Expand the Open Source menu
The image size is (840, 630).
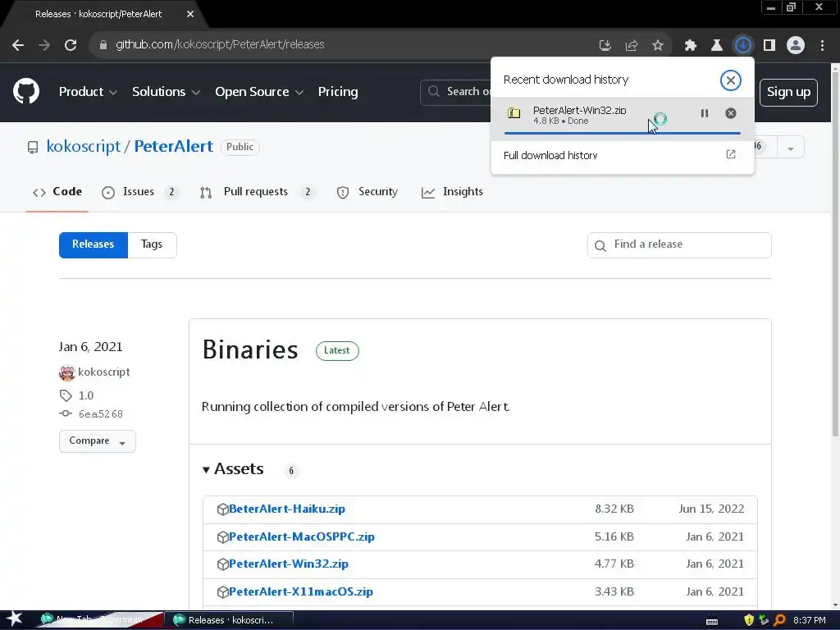(259, 92)
